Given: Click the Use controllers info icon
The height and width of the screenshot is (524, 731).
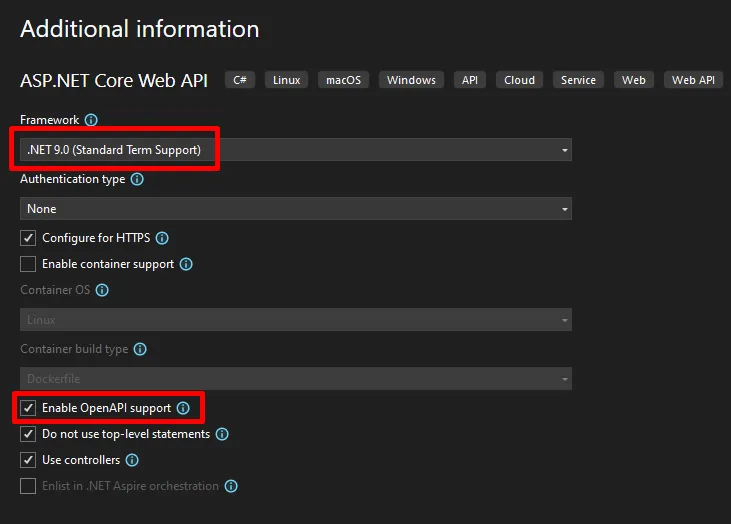Looking at the screenshot, I should 132,460.
